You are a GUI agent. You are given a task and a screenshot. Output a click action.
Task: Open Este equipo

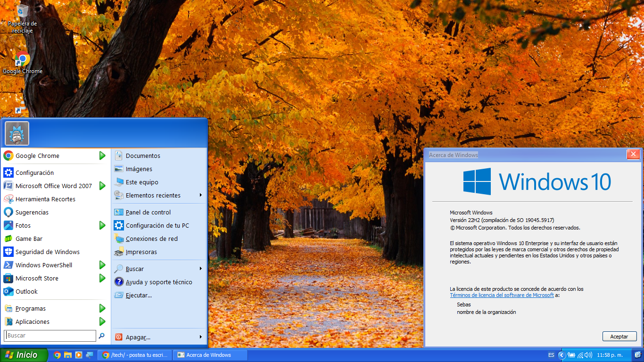coord(159,182)
